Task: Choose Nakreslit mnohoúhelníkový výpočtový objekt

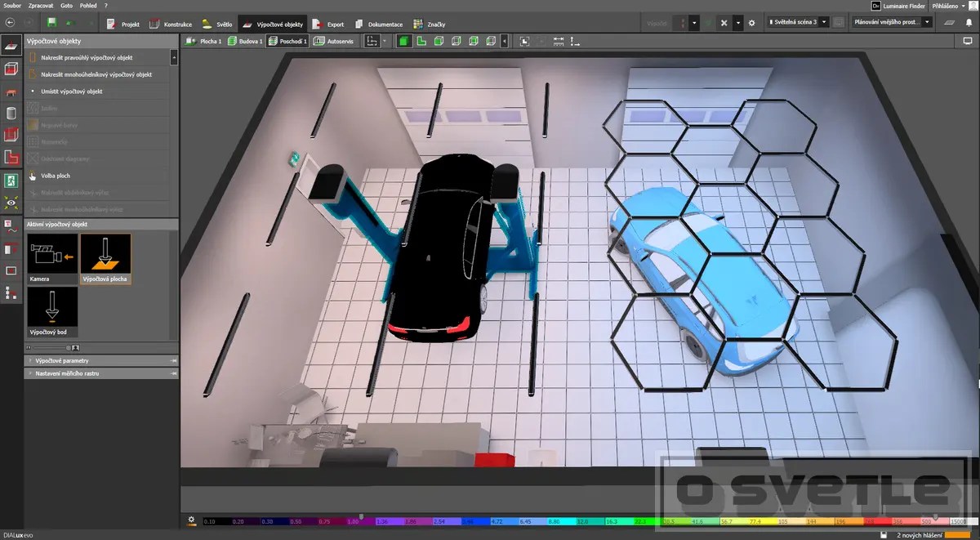Action: coord(96,74)
